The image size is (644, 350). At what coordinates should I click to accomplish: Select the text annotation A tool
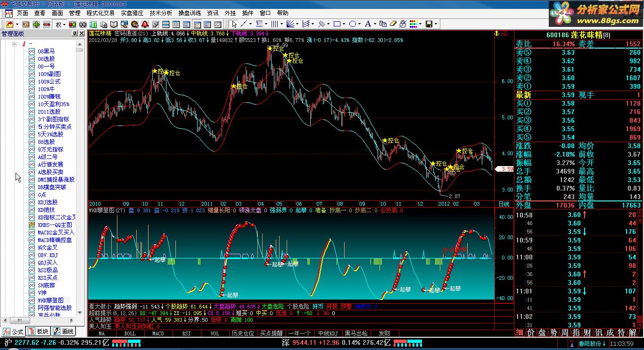[368, 24]
